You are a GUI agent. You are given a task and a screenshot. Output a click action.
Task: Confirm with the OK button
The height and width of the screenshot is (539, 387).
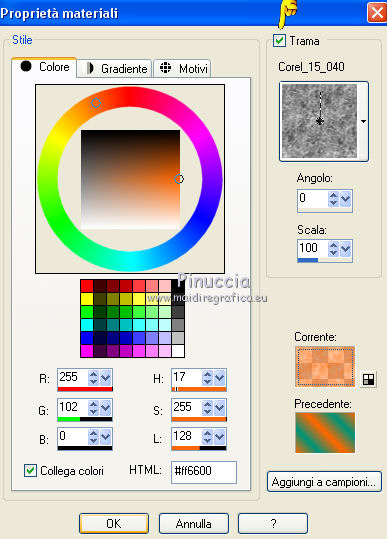click(114, 524)
